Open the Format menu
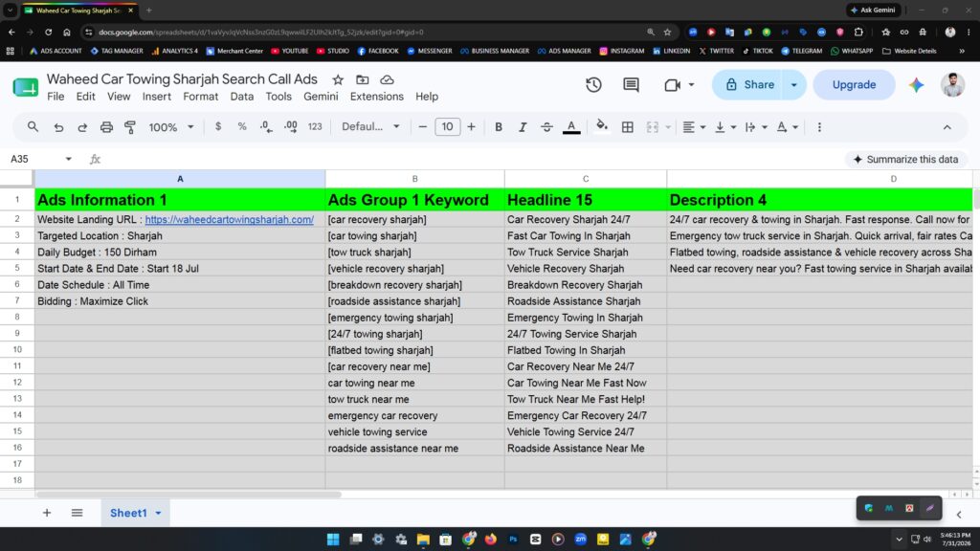The image size is (980, 551). point(201,97)
